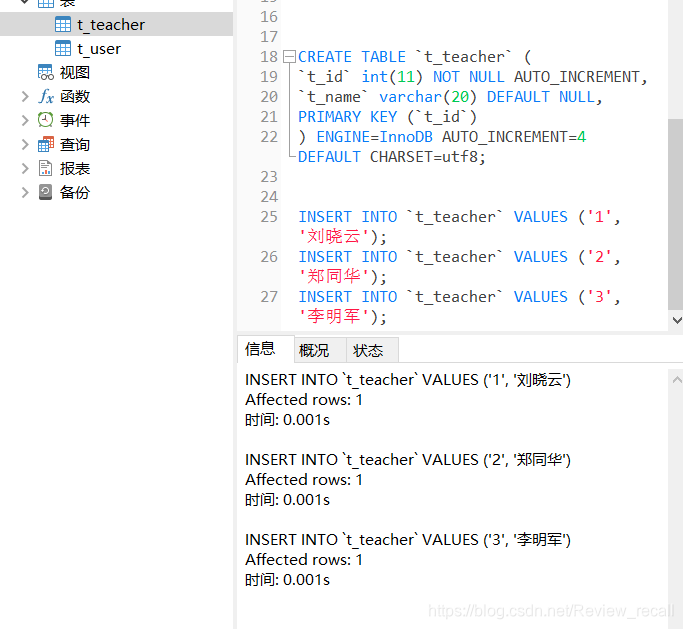Select the t_teacher table icon

tap(63, 24)
